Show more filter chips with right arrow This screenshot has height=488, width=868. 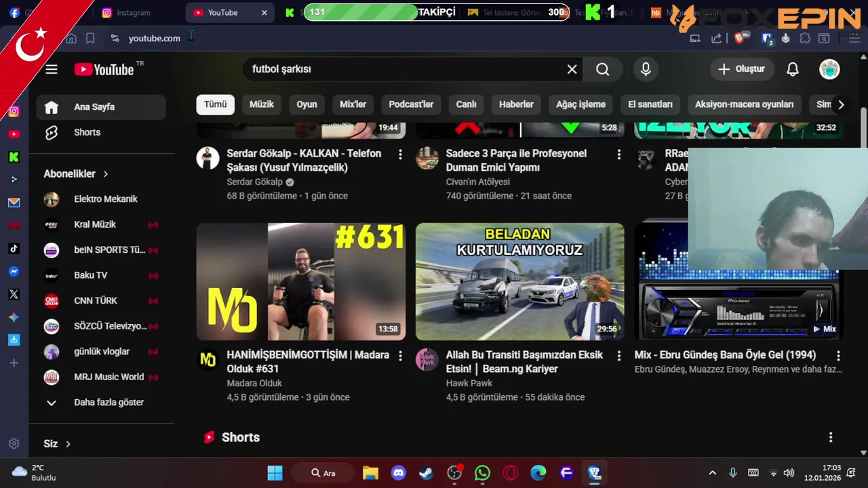(841, 104)
